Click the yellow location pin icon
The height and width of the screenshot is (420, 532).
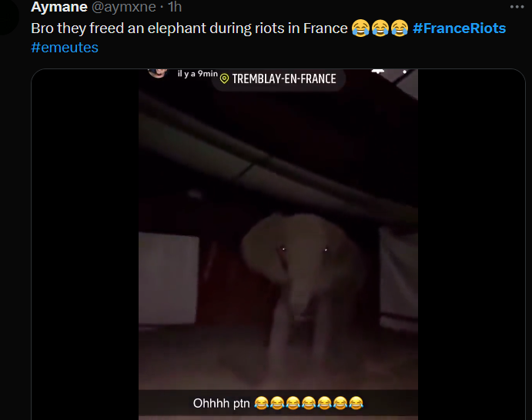coord(224,78)
